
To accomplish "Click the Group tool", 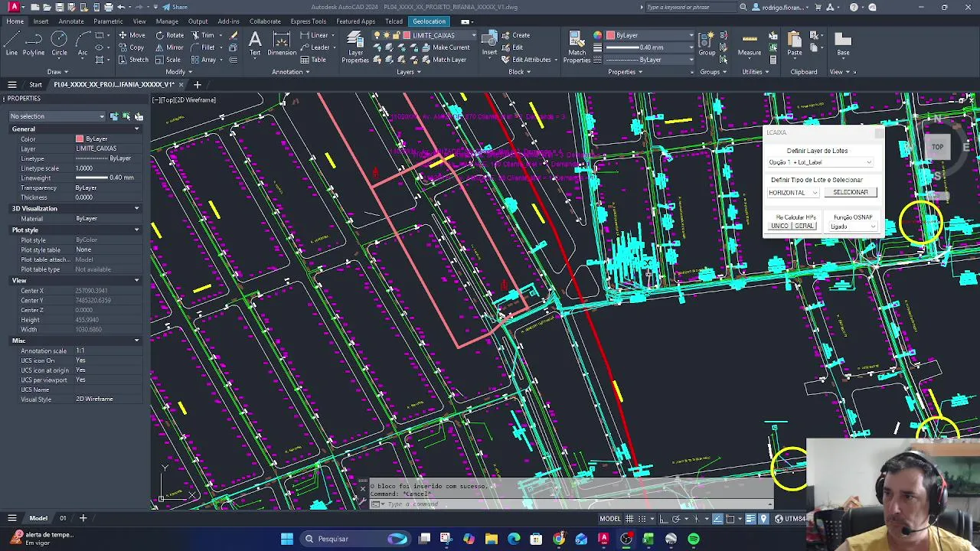I will (x=707, y=44).
